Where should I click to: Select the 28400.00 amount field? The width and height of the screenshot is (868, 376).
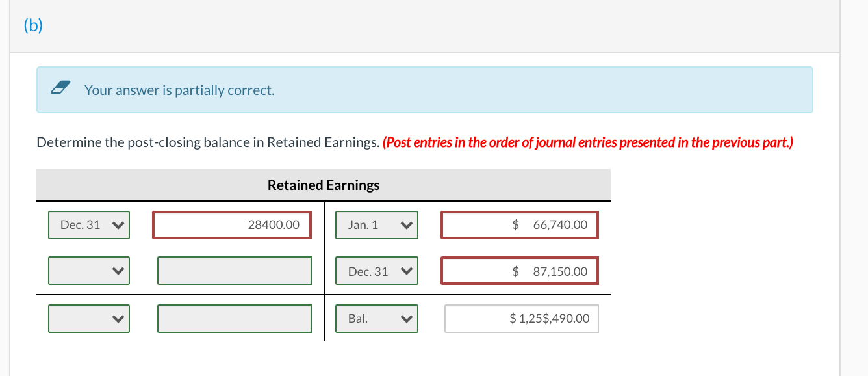click(232, 224)
